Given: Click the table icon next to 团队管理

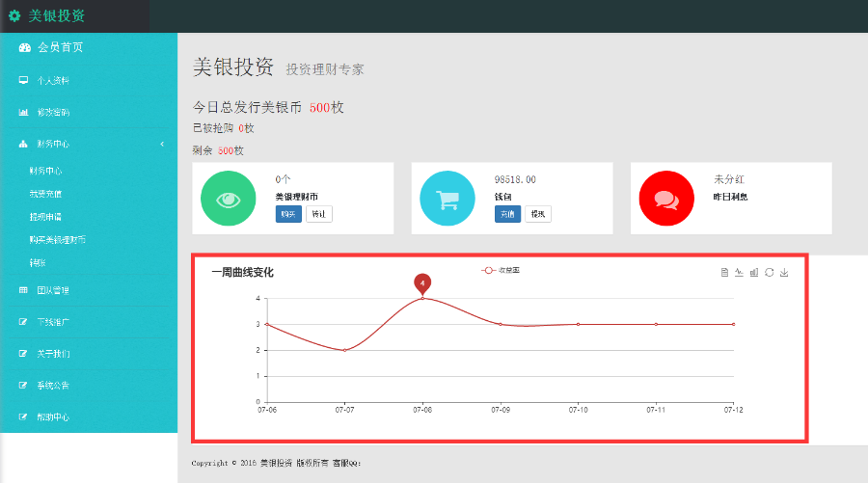Looking at the screenshot, I should (x=23, y=290).
